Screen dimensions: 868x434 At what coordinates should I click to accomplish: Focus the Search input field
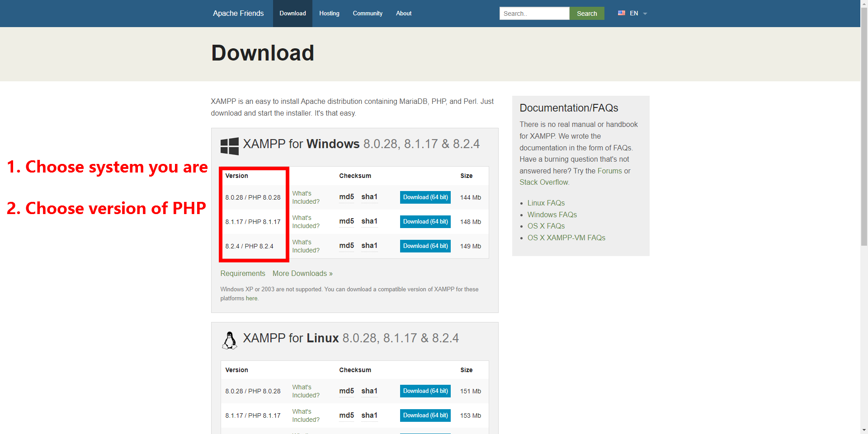(x=534, y=14)
